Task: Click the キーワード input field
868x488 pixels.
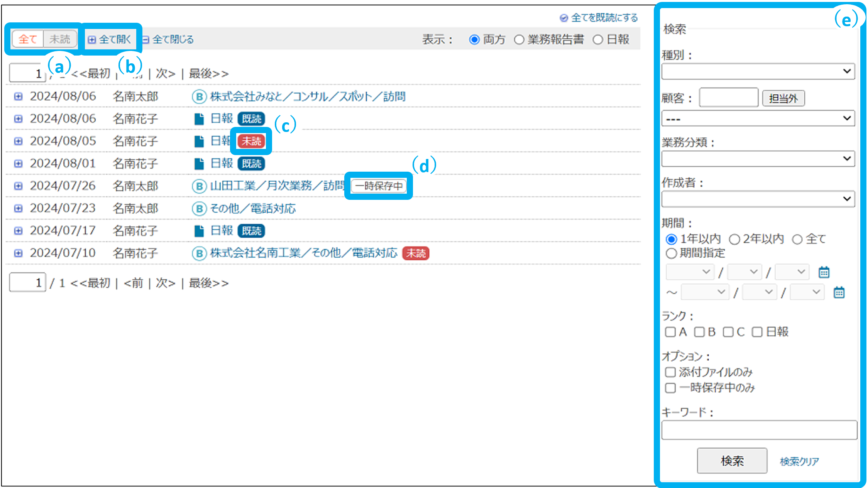Action: (x=759, y=430)
